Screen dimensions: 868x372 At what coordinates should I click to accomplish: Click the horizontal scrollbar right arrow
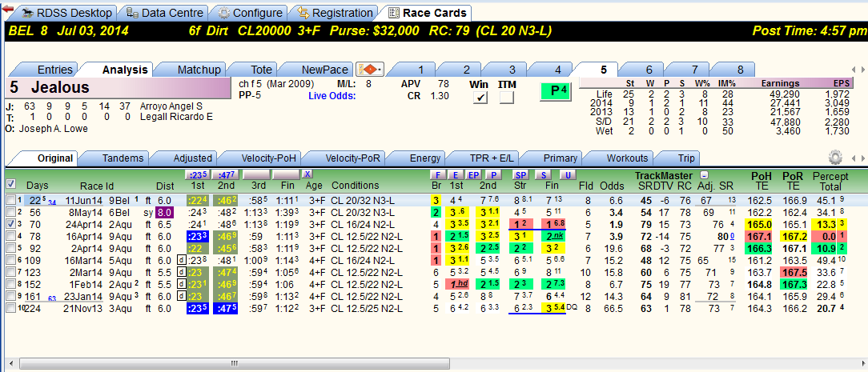(x=863, y=363)
